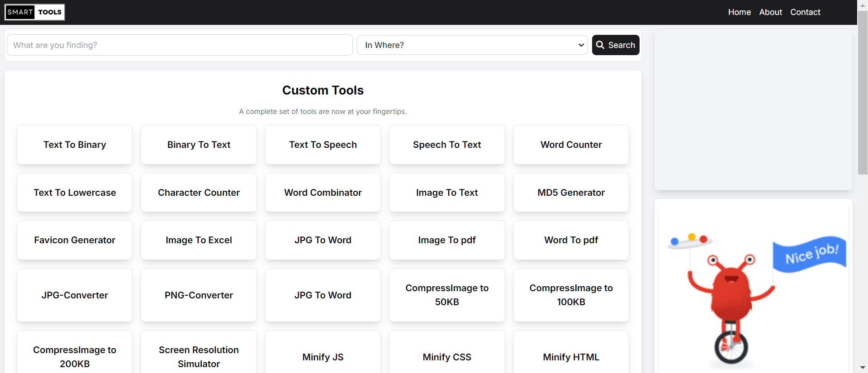Image resolution: width=868 pixels, height=373 pixels.
Task: Open the About page
Action: point(770,12)
